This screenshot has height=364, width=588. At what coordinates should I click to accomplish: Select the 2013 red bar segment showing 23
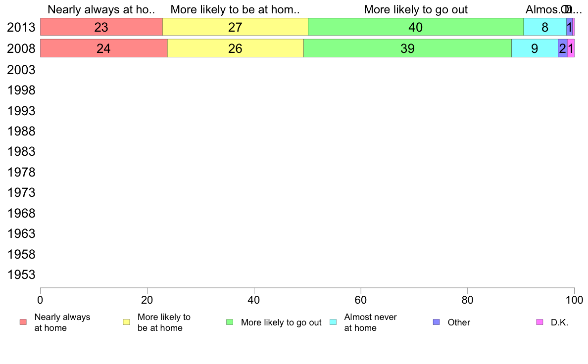pyautogui.click(x=101, y=27)
